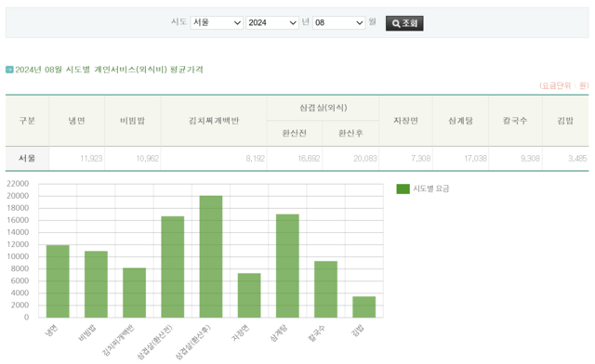595x364 pixels.
Task: Click the 삼계탕 bar in the chart
Action: [x=287, y=266]
